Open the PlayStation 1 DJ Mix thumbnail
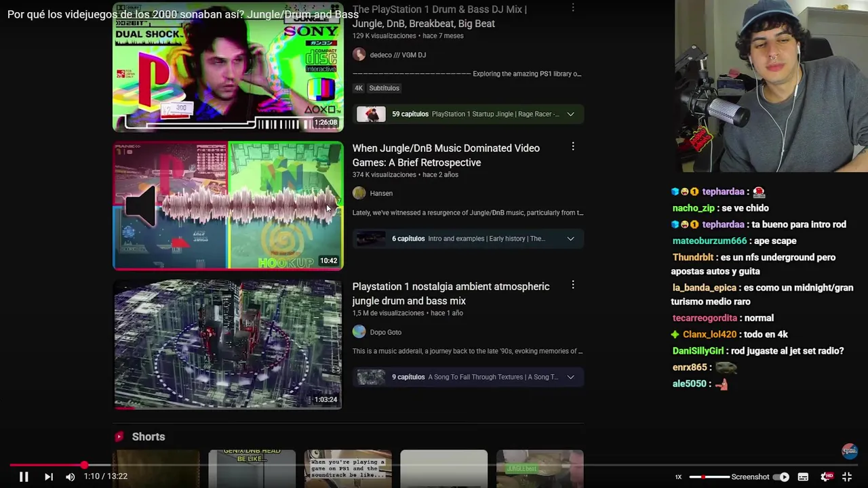 (228, 66)
